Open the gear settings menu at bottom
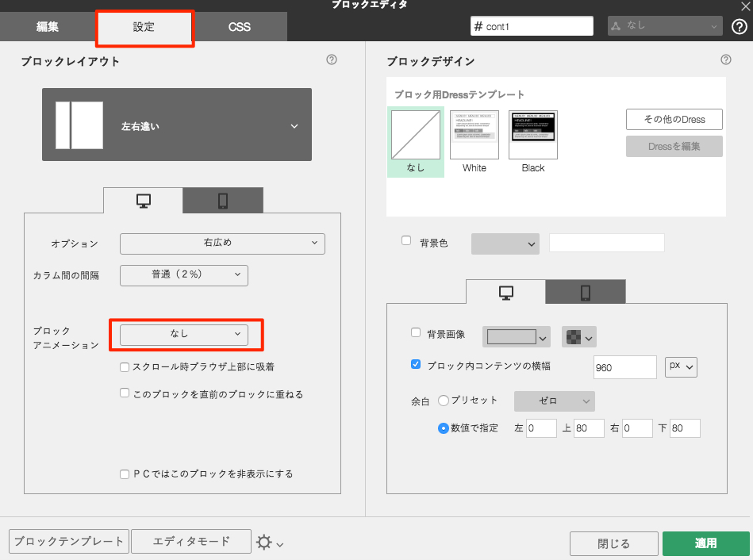The image size is (753, 560). [270, 543]
